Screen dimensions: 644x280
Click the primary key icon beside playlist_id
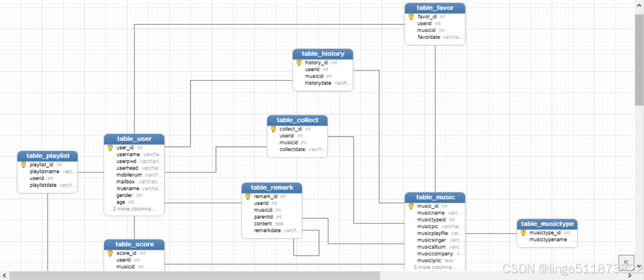click(x=23, y=165)
